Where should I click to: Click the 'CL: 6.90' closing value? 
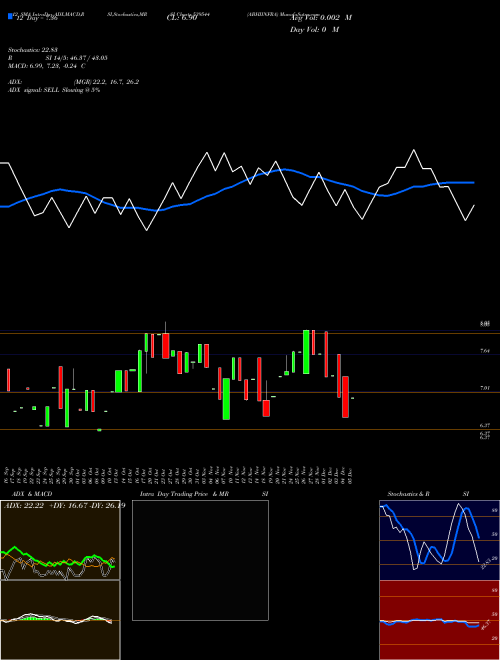(x=182, y=18)
